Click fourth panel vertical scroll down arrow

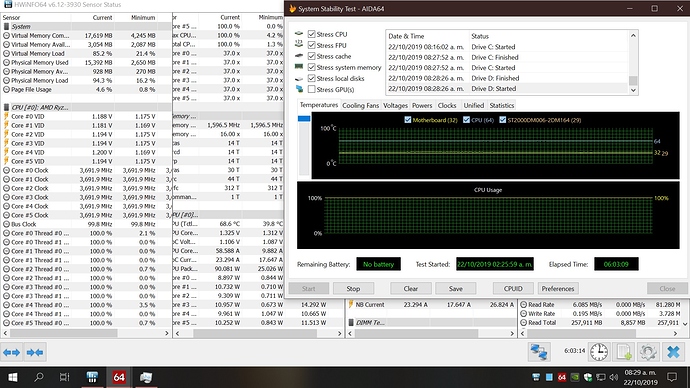(x=685, y=323)
